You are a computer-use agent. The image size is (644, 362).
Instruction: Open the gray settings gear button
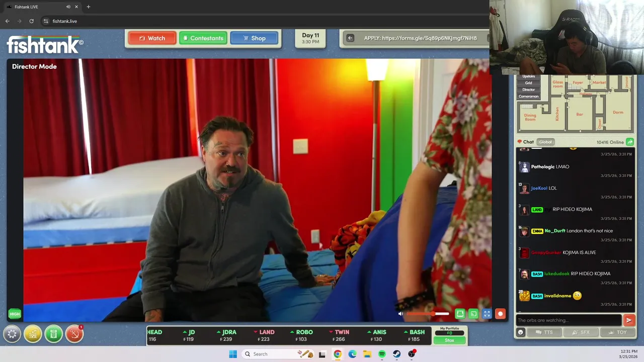pyautogui.click(x=12, y=333)
